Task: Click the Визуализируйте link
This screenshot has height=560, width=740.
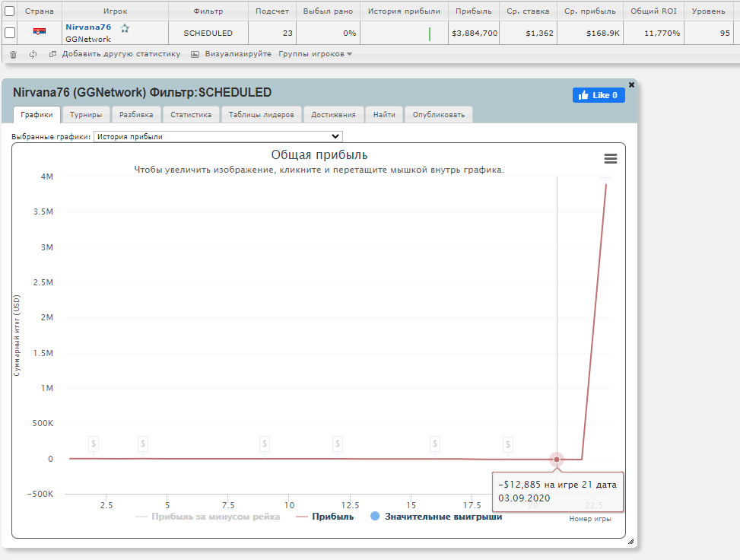Action: click(x=238, y=54)
